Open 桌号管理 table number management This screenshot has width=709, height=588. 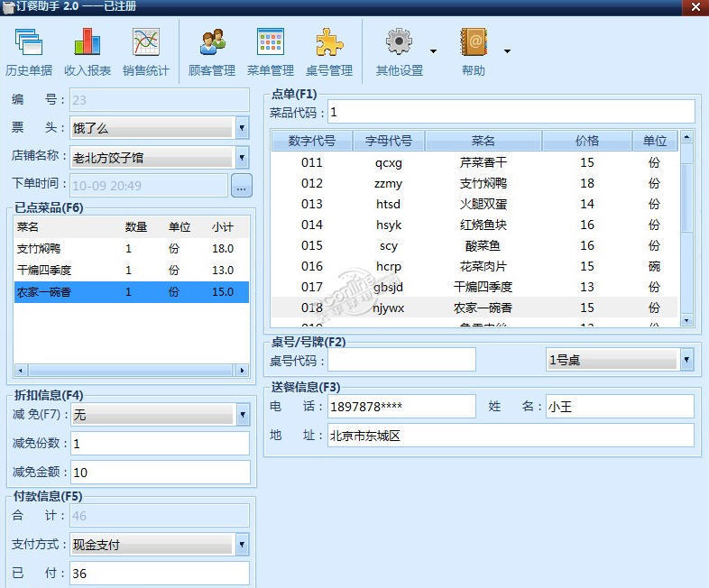pyautogui.click(x=329, y=42)
